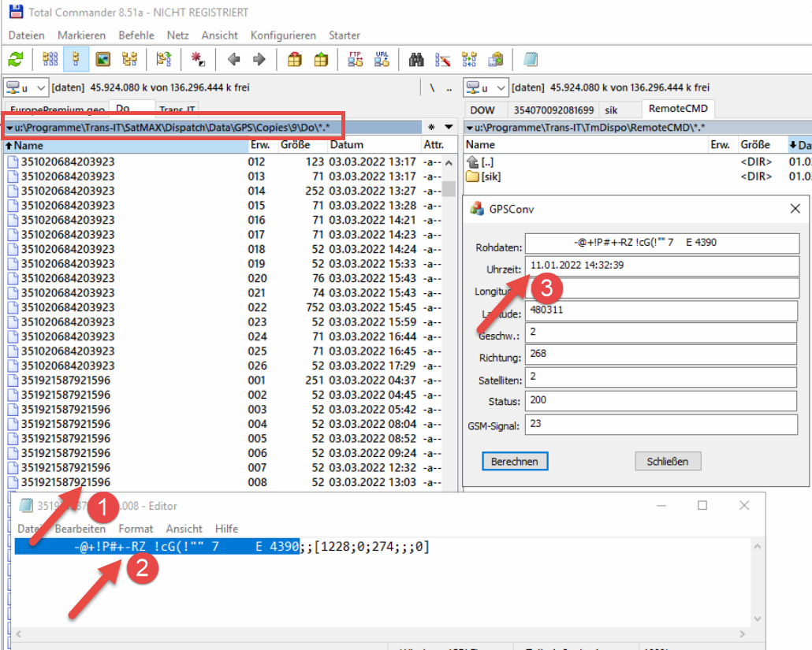
Task: Open the Netz menu
Action: point(177,35)
